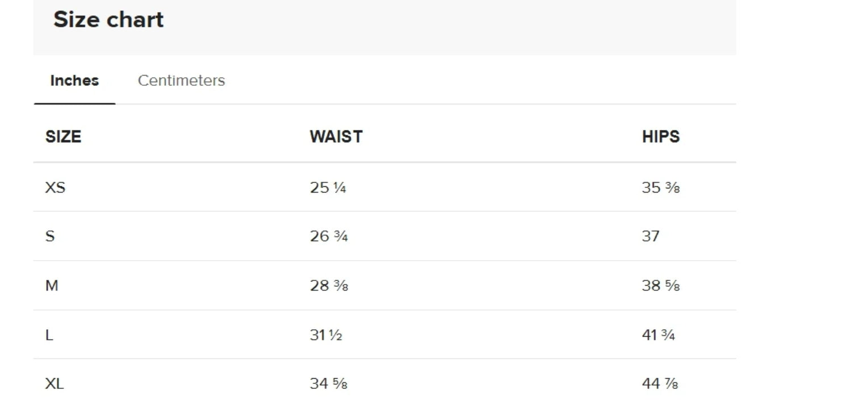Image resolution: width=868 pixels, height=406 pixels.
Task: Click the L hips value 41 ¾
Action: [x=659, y=335]
